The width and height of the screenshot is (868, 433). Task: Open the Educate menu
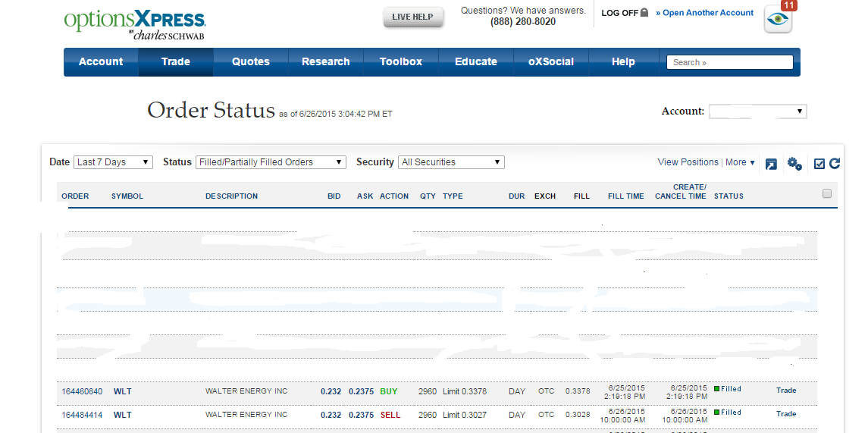coord(476,61)
